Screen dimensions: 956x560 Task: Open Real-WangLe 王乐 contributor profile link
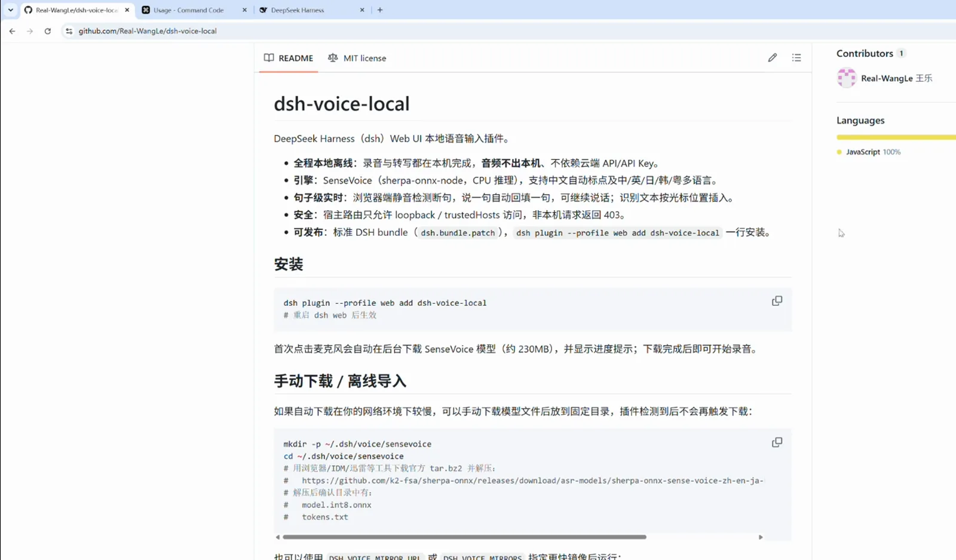click(x=896, y=78)
